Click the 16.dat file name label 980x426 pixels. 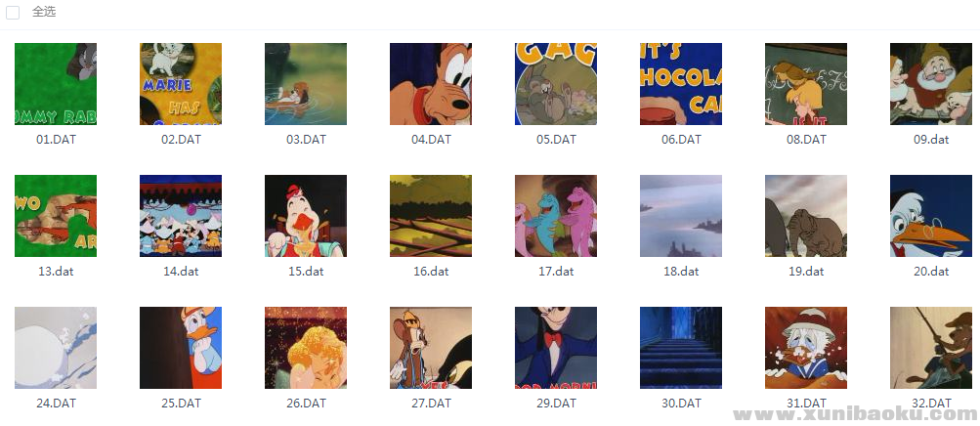coord(431,271)
